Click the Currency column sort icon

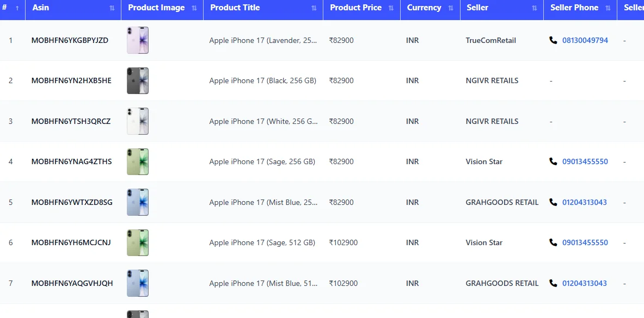(451, 8)
